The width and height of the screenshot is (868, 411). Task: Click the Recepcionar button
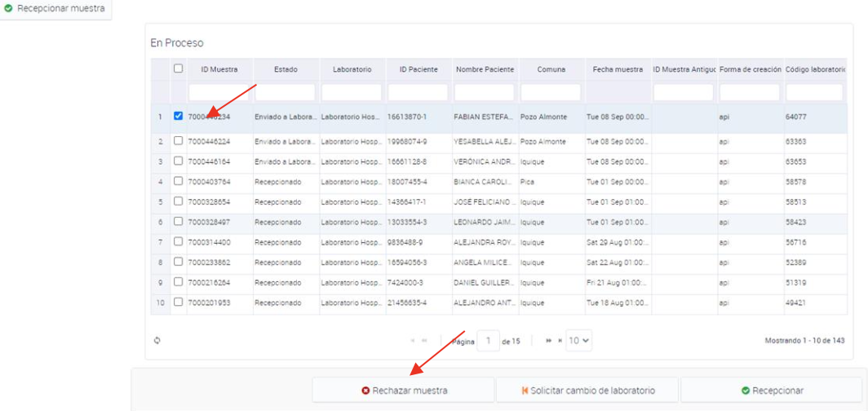click(772, 391)
